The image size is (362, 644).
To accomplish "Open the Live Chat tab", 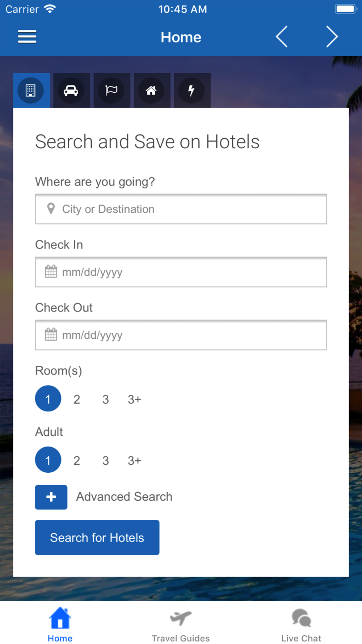I will tap(301, 625).
